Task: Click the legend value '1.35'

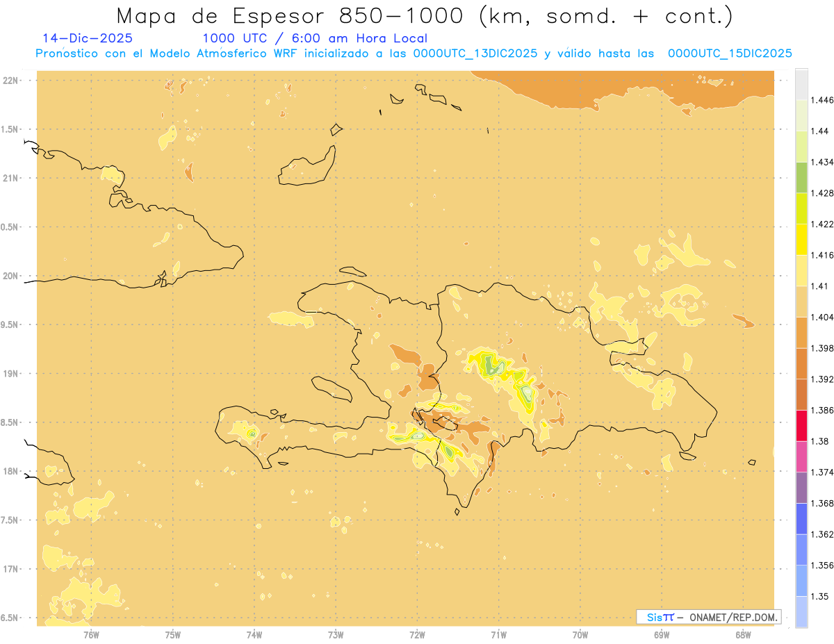Action: tap(821, 596)
